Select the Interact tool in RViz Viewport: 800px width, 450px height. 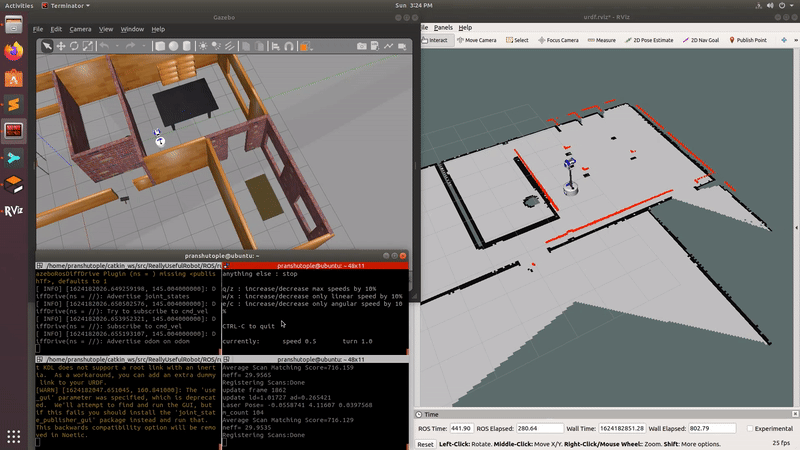click(x=436, y=40)
